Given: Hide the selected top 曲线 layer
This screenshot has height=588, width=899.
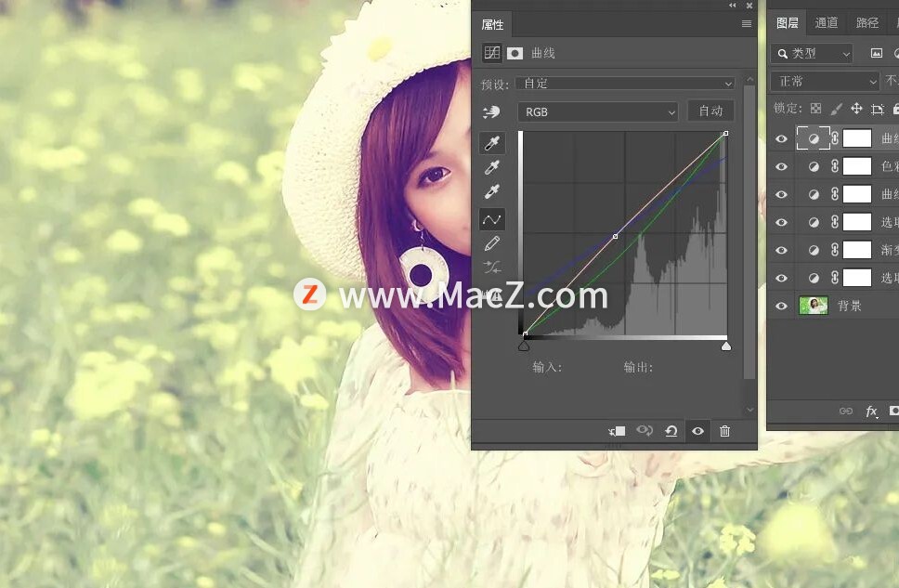Looking at the screenshot, I should (x=781, y=138).
